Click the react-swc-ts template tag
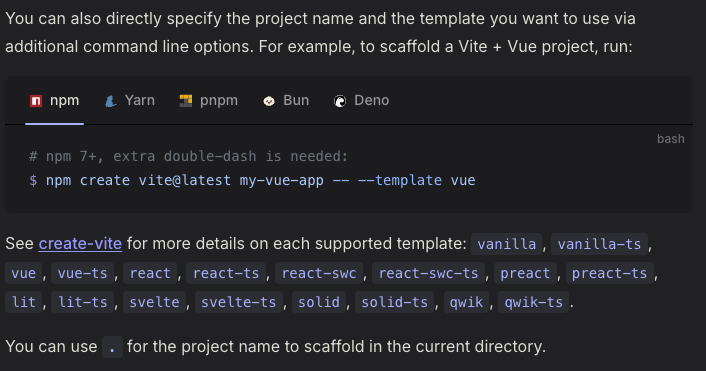Image resolution: width=706 pixels, height=371 pixels. (x=428, y=273)
